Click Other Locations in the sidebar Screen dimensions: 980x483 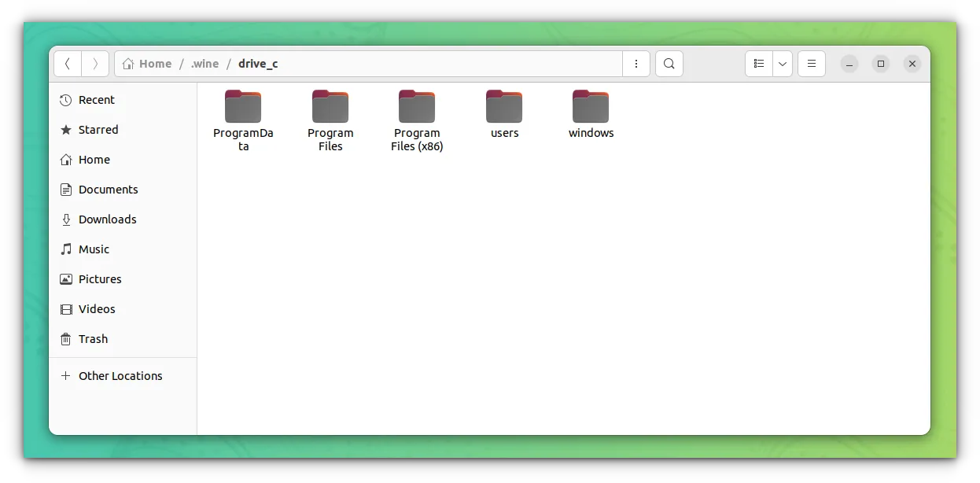(x=120, y=376)
